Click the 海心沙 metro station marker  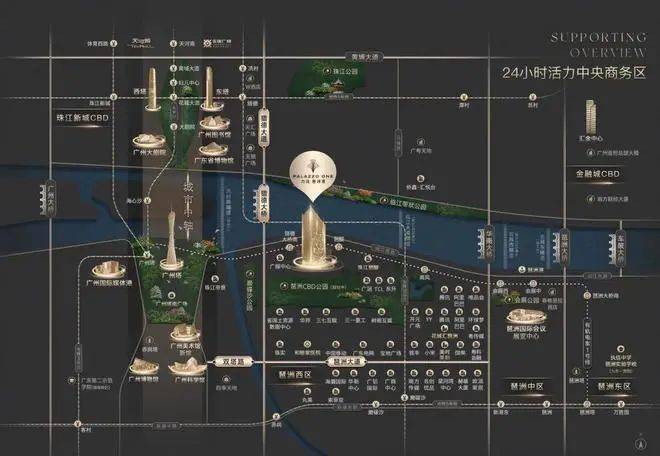(147, 201)
